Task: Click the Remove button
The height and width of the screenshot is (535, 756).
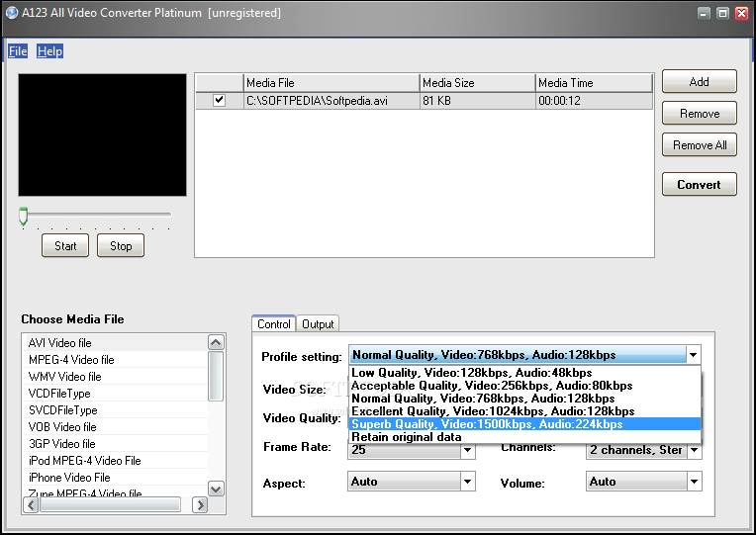Action: tap(700, 114)
